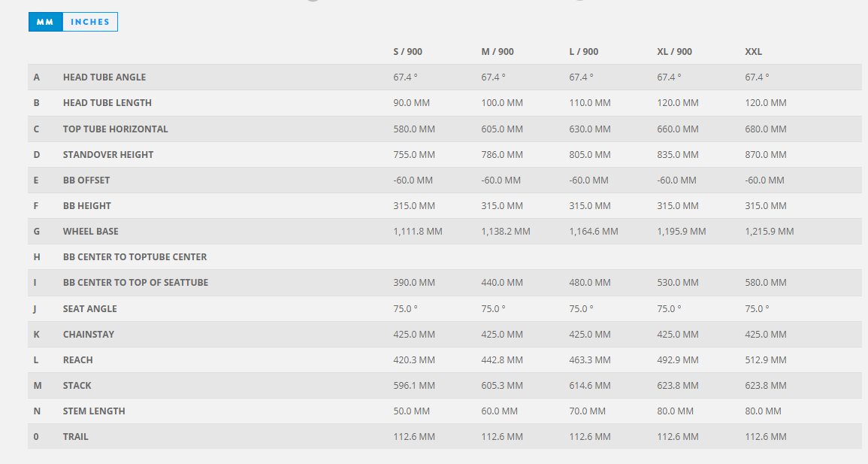Click the Head Tube Angle row label
868x464 pixels.
point(104,77)
